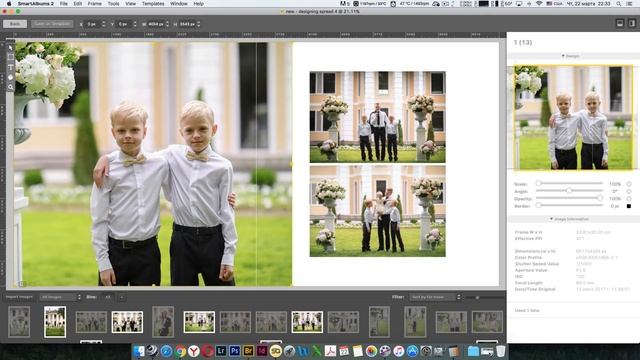Open InDesign from the dock
The image size is (640, 360).
pos(262,351)
